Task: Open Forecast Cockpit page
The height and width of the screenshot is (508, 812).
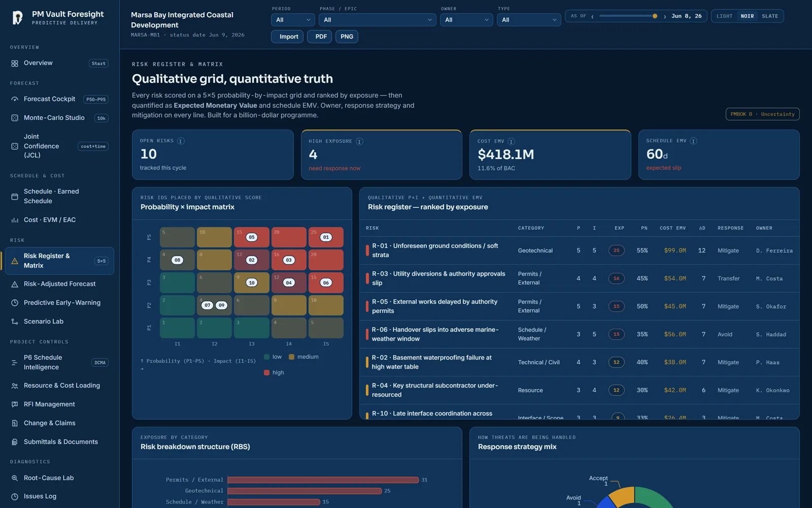Action: click(x=59, y=100)
